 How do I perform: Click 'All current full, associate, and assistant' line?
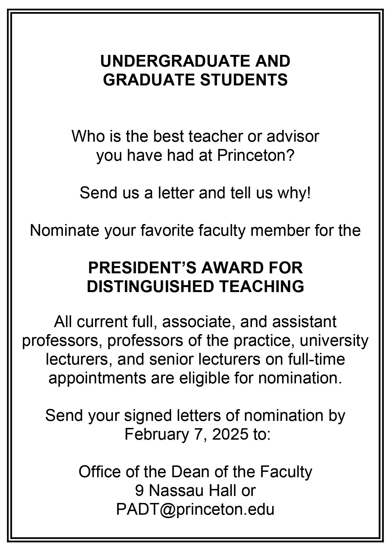tap(195, 322)
